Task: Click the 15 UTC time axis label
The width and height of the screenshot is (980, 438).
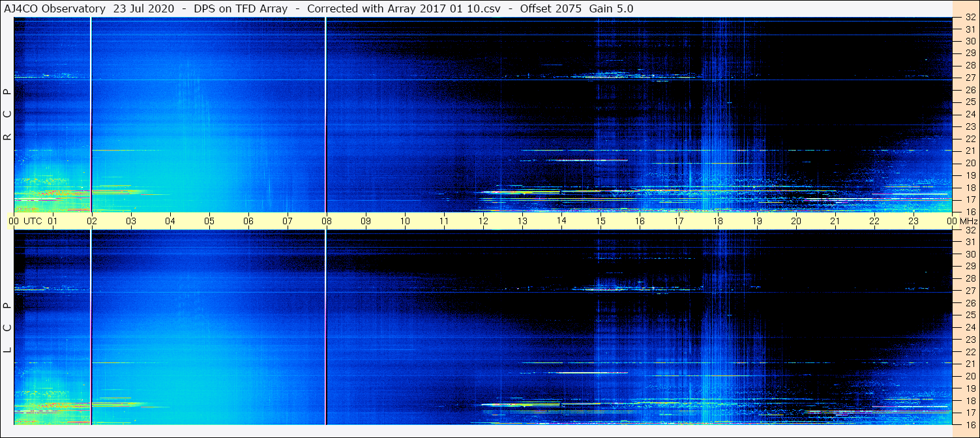Action: coord(600,221)
